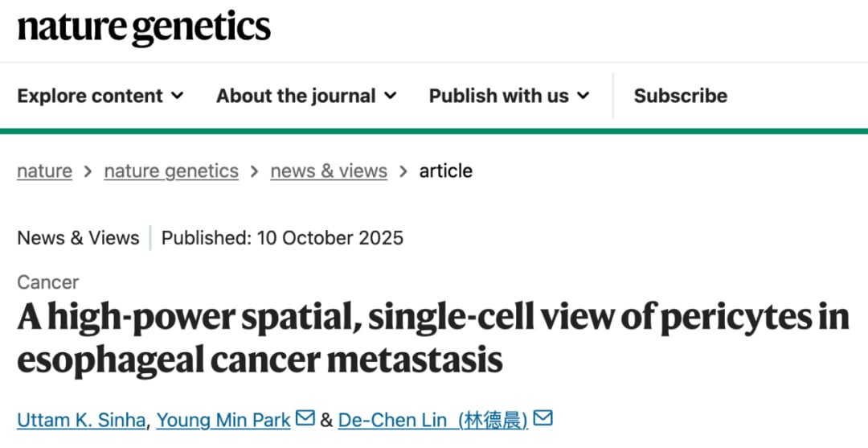868x448 pixels.
Task: Open author Uttam K. Sinha's link
Action: (81, 420)
